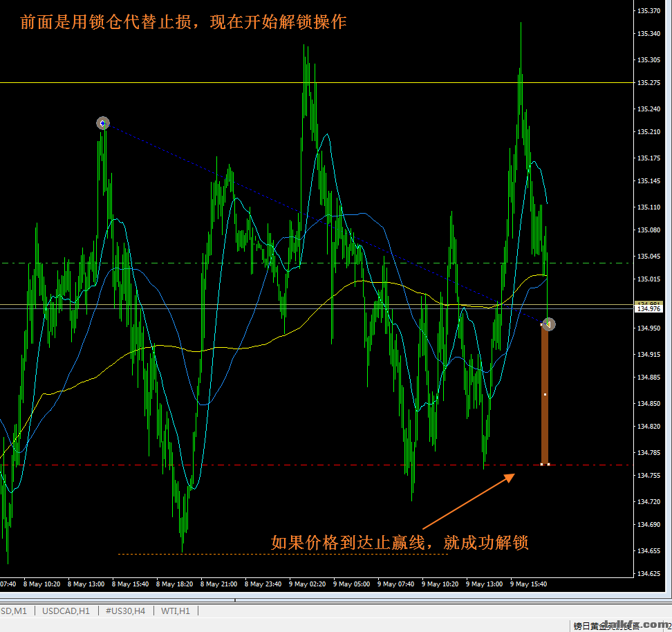Screen dimensions: 672x632
Task: Click the 134.950 price axis label
Action: [649, 328]
